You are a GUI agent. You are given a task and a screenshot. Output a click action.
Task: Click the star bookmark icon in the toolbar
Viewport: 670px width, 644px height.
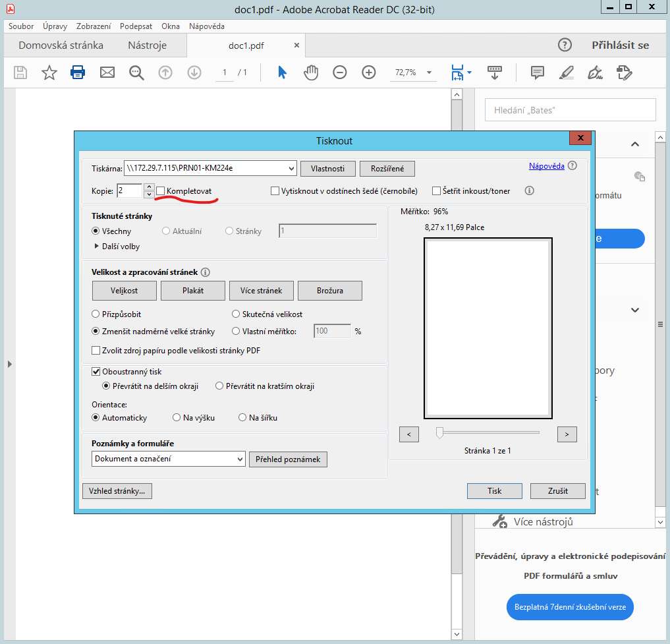[49, 73]
